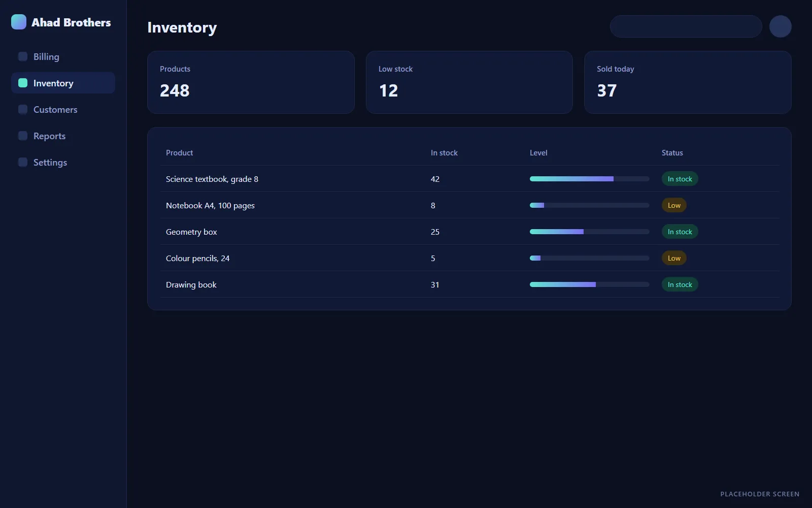The height and width of the screenshot is (508, 812).
Task: Click the Status column header
Action: click(672, 153)
